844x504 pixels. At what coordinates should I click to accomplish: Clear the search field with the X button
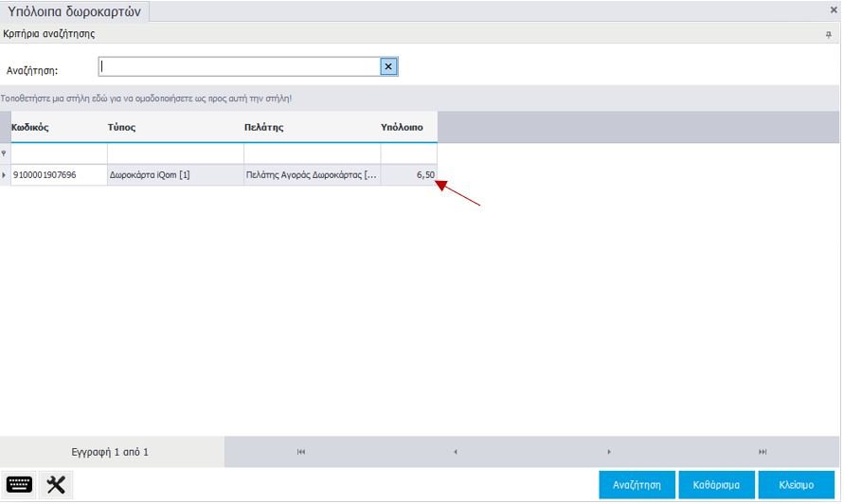coord(388,66)
